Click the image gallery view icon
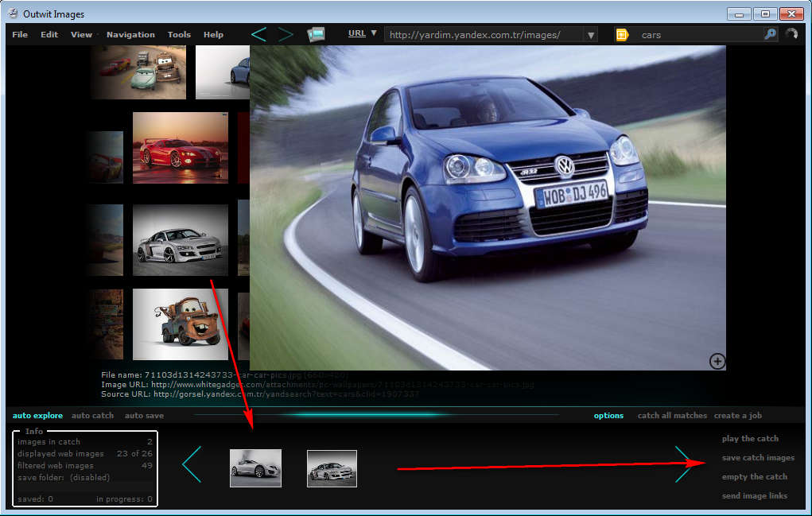 click(x=316, y=34)
